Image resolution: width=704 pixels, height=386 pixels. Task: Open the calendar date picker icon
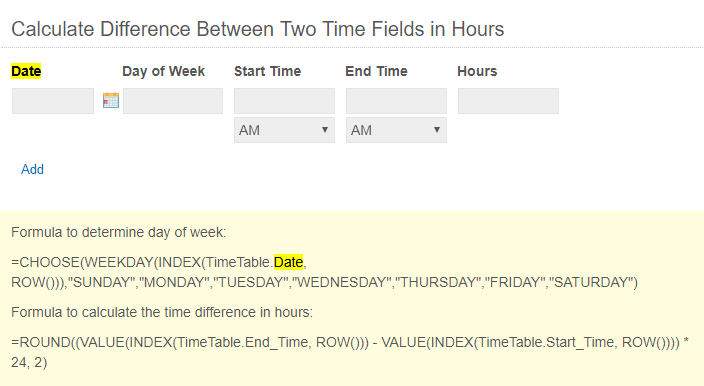tap(111, 100)
